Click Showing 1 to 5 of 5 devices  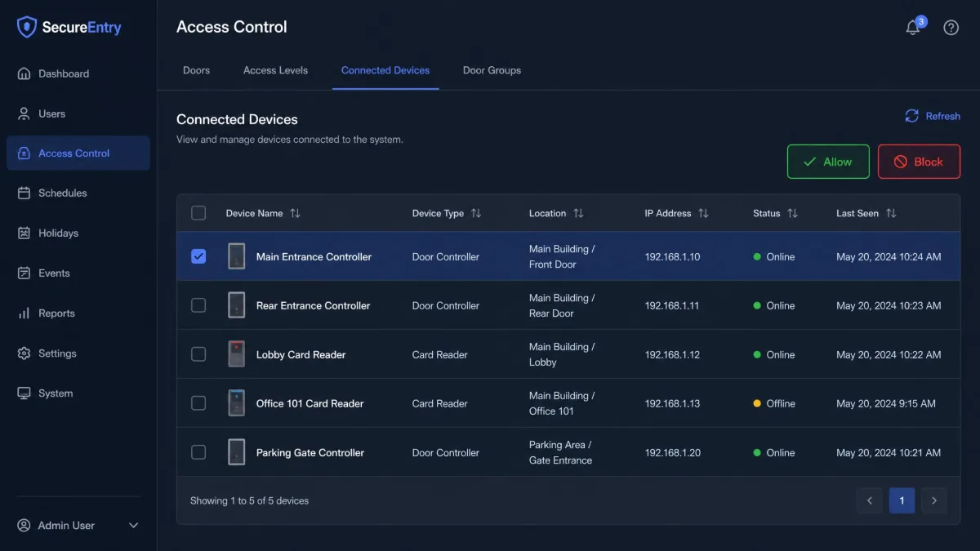tap(249, 500)
